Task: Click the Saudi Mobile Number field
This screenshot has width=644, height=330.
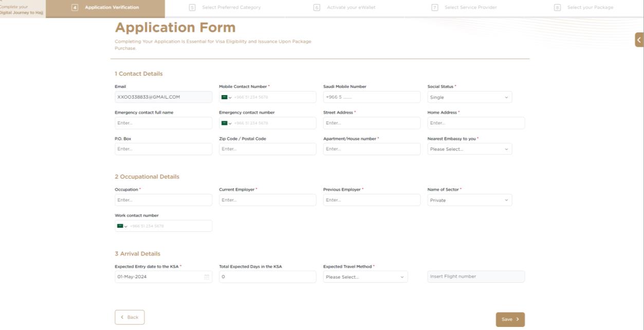Action: [372, 97]
